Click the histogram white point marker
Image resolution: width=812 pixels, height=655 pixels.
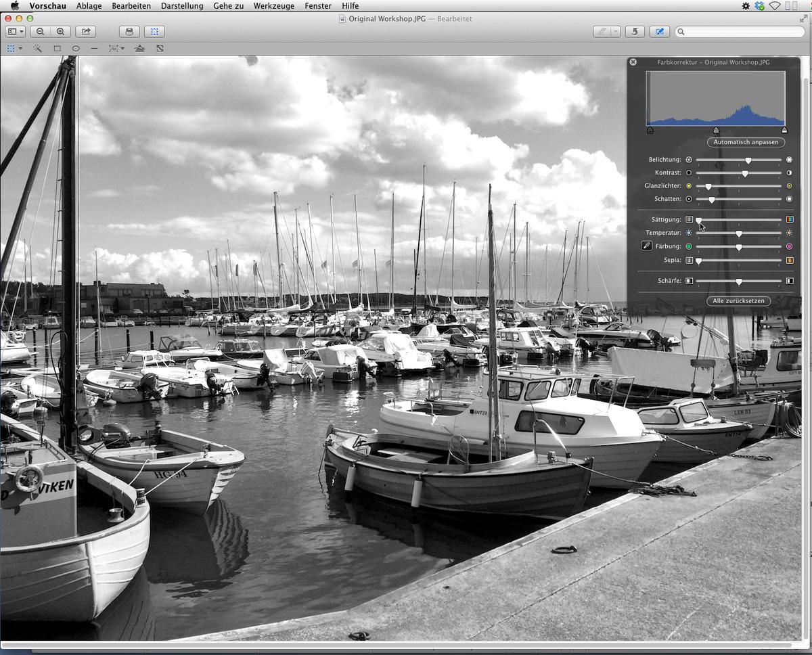[x=784, y=130]
